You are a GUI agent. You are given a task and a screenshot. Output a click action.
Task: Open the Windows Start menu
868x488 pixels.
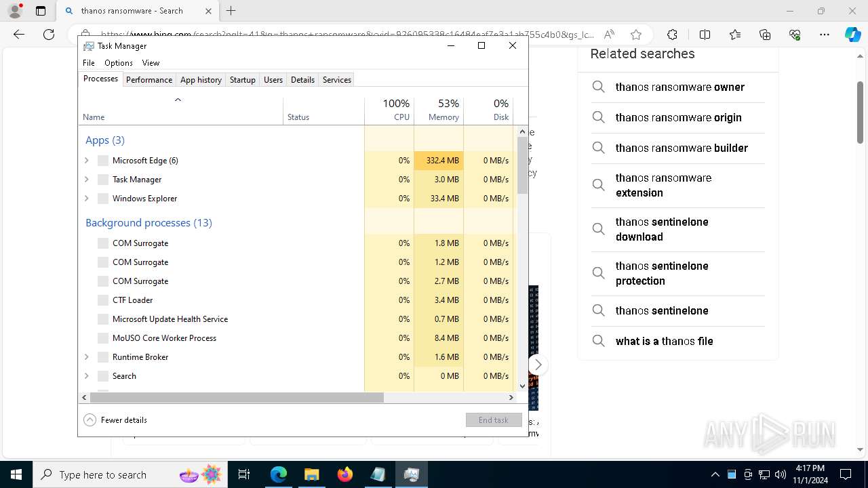(16, 474)
